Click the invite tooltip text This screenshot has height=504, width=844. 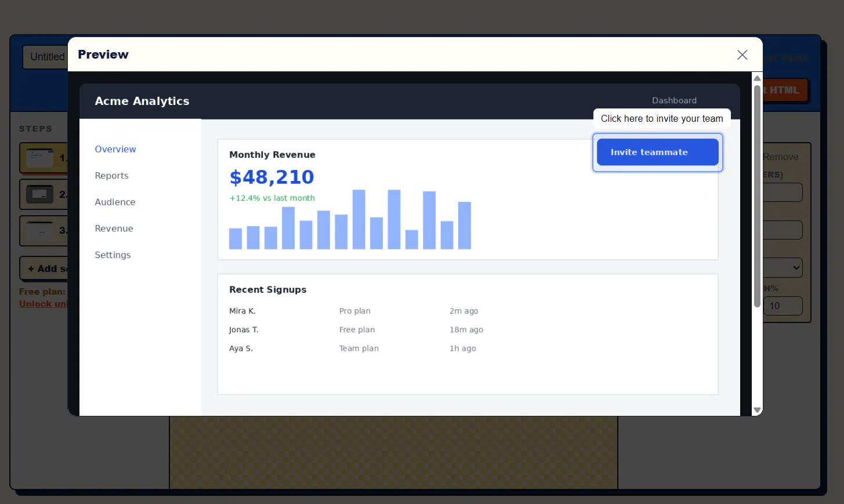pyautogui.click(x=662, y=118)
